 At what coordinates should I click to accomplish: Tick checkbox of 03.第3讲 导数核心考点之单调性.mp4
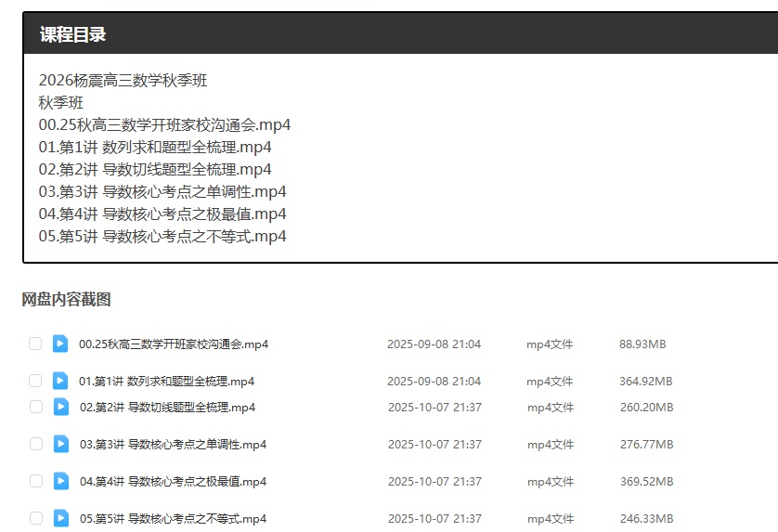36,444
